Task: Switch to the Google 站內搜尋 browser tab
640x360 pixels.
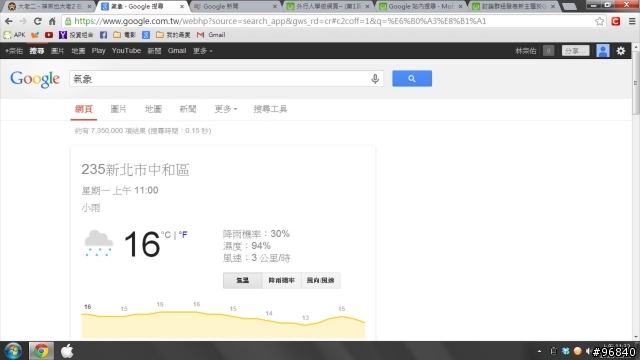Action: point(420,7)
